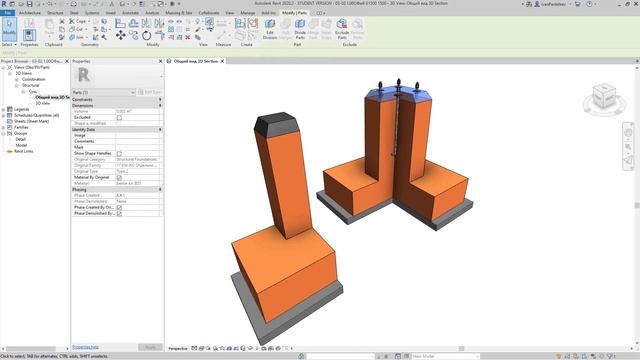Screen dimensions: 640x360
Task: Open the Properties ribbon button
Action: pos(29,35)
